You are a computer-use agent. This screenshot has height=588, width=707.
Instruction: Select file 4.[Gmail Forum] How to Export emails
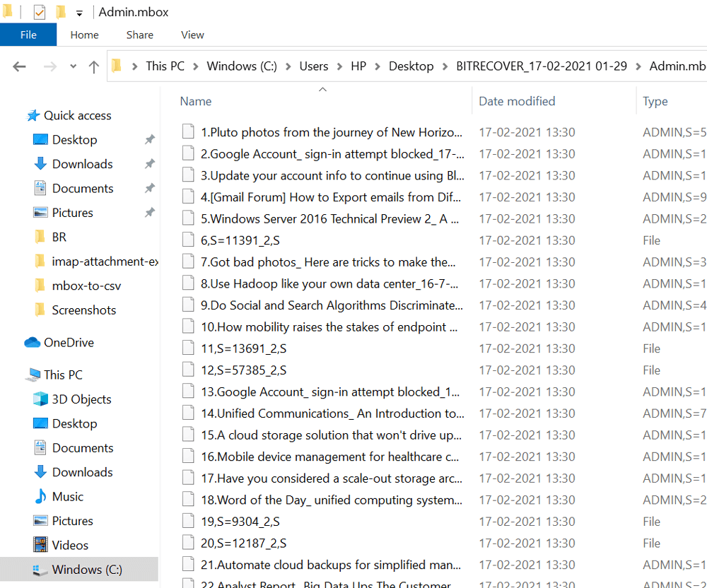pyautogui.click(x=330, y=197)
